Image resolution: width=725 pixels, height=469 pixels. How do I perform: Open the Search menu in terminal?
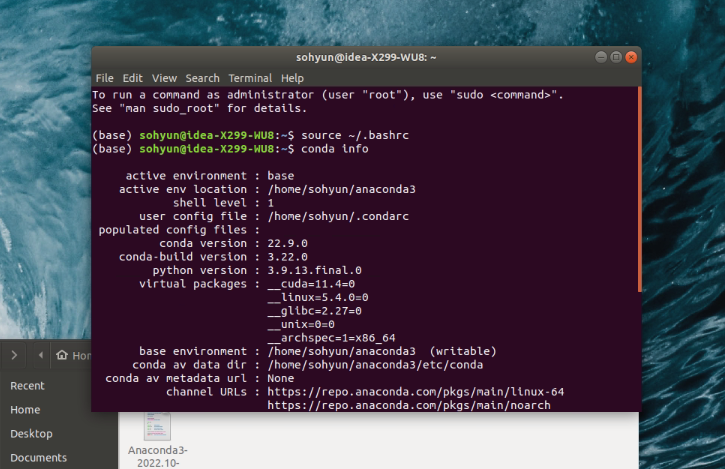[203, 78]
